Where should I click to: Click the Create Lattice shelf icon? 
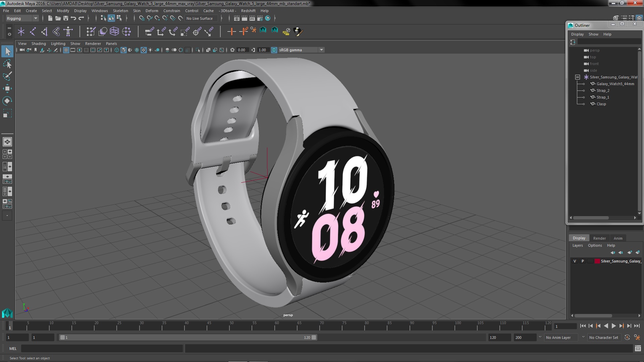click(x=114, y=32)
